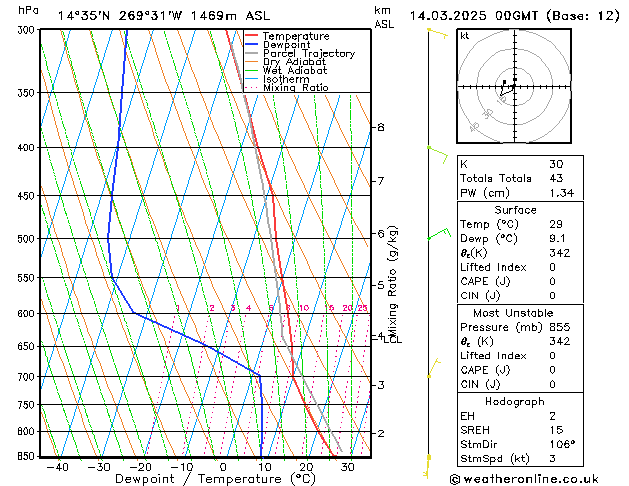This screenshot has height=486, width=629.
Task: Click the 'Temperature' legend label
Action: tap(296, 36)
